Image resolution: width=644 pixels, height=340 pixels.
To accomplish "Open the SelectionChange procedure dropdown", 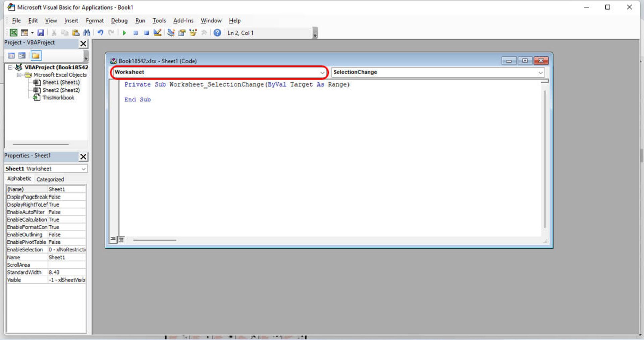I will coord(540,72).
